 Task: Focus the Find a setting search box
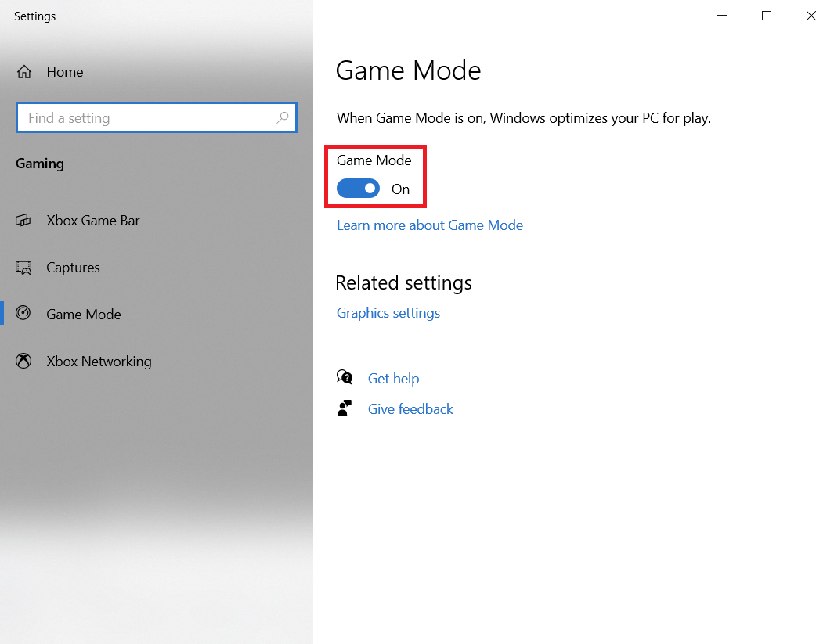click(157, 117)
